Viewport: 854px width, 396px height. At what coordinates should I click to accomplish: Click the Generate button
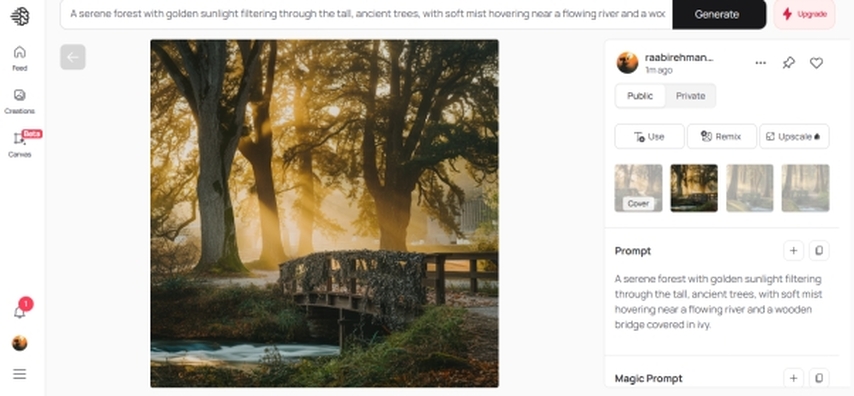[719, 15]
